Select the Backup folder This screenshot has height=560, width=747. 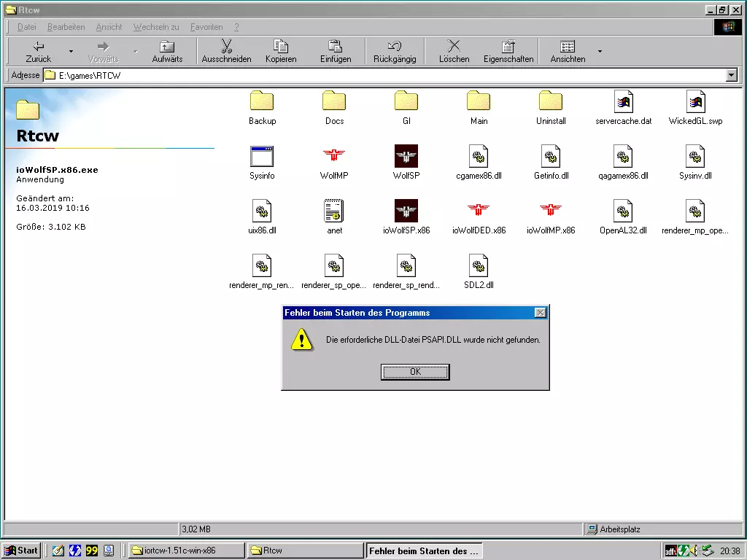[262, 108]
